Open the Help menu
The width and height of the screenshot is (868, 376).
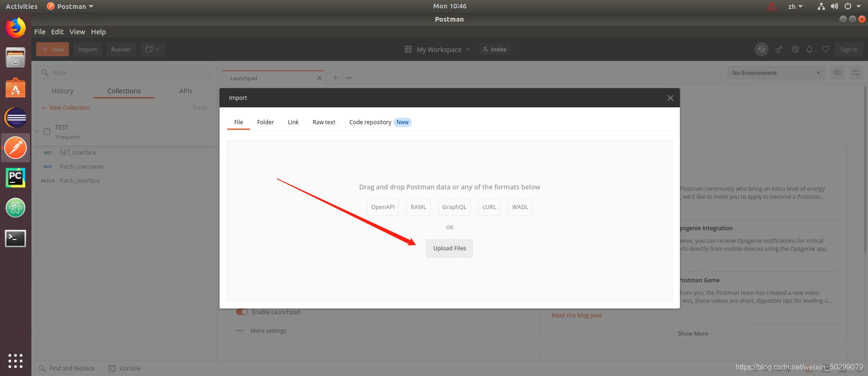(98, 31)
